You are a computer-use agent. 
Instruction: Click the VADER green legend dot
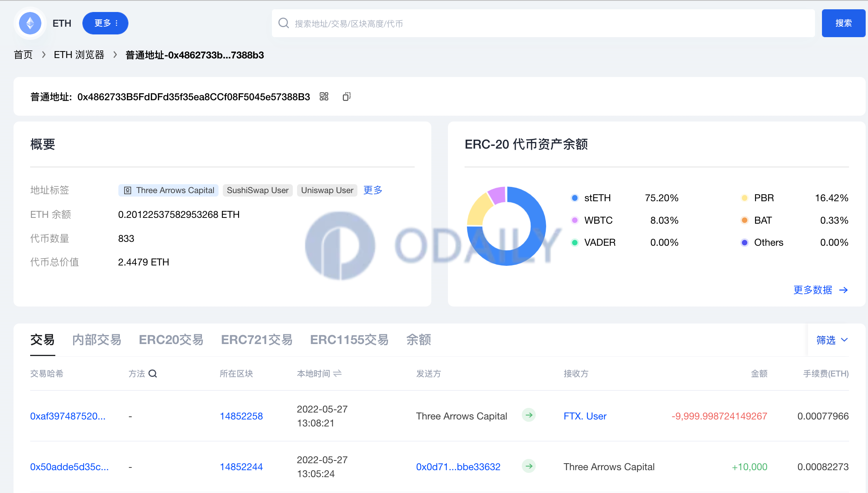click(x=575, y=243)
